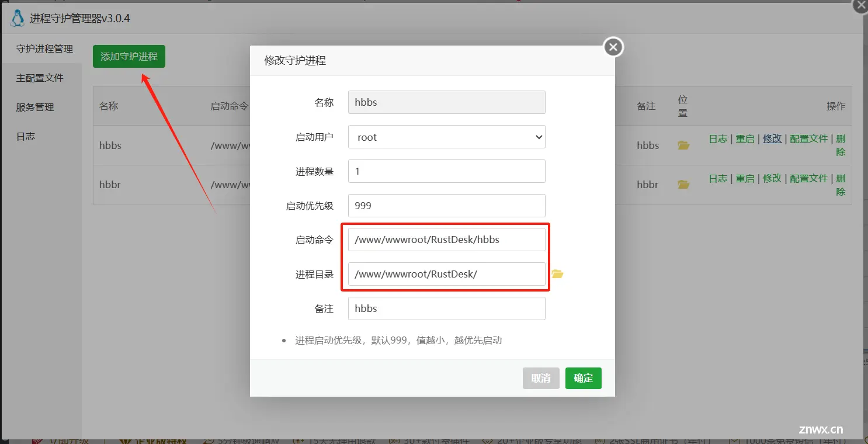Open 主配置文件 tab

point(40,78)
